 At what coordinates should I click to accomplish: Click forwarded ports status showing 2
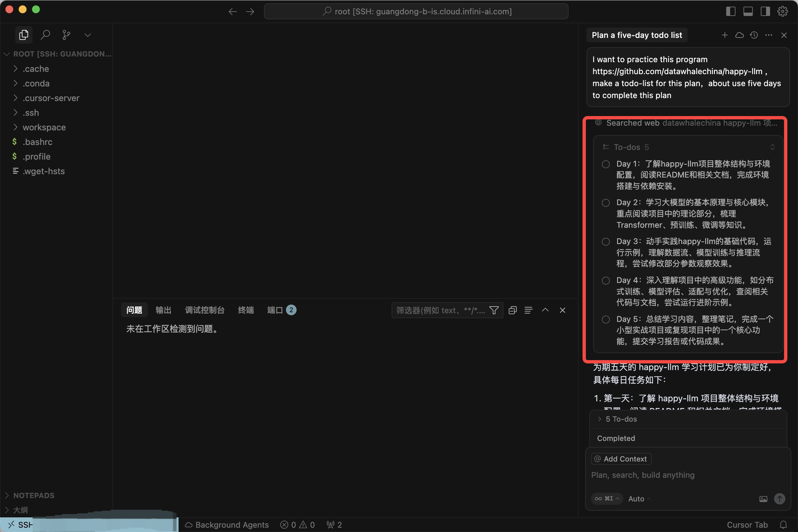point(334,525)
